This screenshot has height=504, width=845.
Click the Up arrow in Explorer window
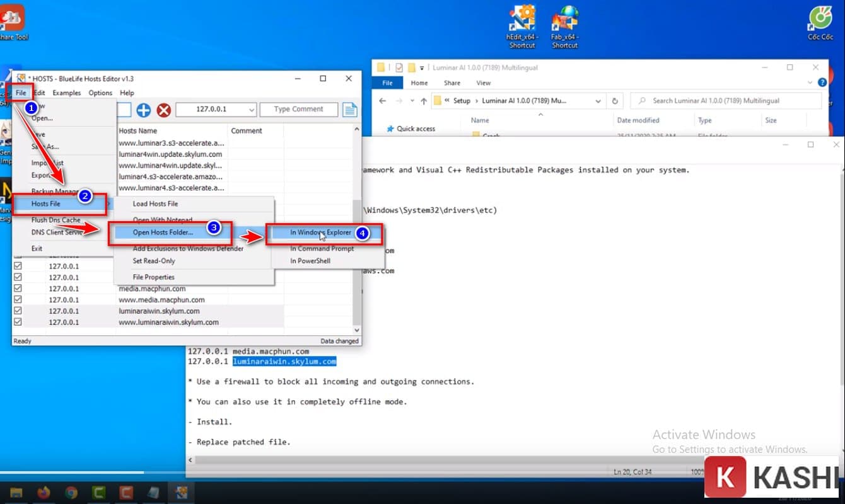(423, 101)
